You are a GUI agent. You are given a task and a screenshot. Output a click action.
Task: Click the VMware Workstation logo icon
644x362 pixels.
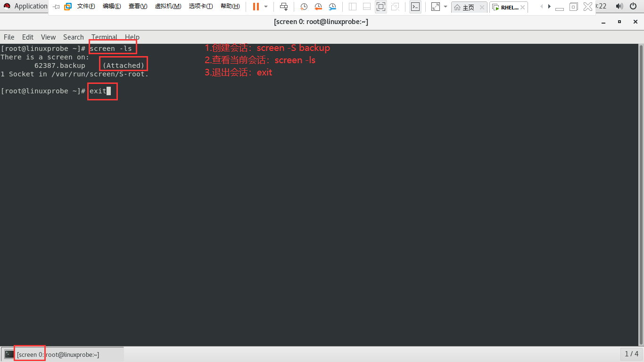point(68,7)
